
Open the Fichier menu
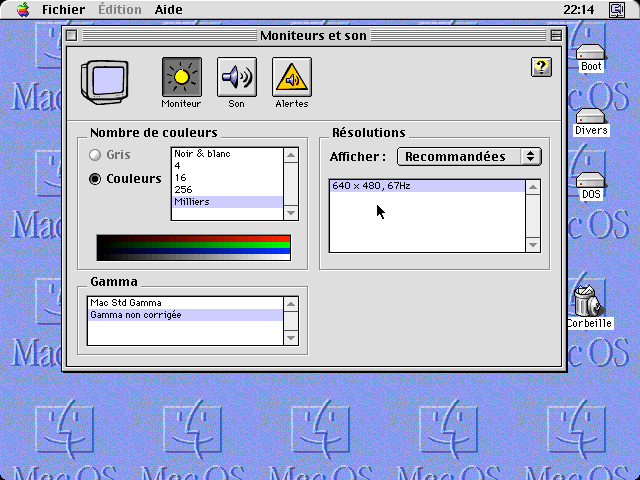(x=63, y=9)
